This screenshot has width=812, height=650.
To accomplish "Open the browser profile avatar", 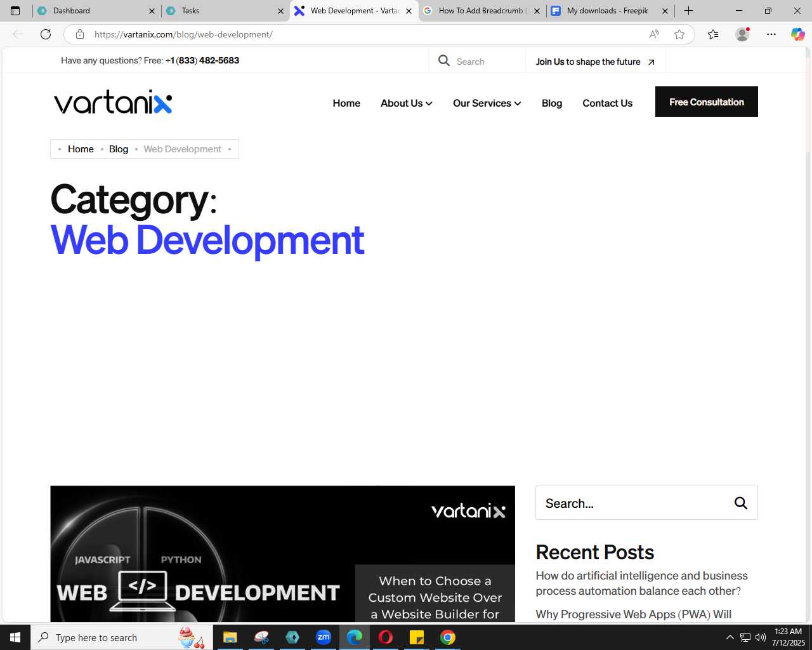I will (x=742, y=34).
